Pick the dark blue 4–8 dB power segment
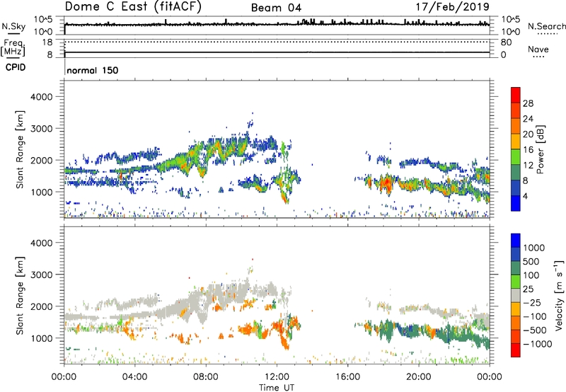 click(x=516, y=188)
